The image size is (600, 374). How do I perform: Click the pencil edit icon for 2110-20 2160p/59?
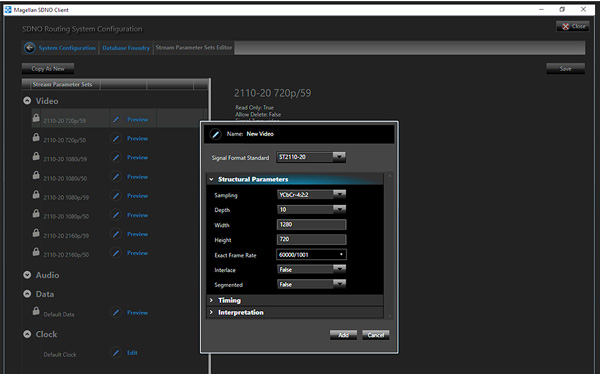(x=116, y=234)
